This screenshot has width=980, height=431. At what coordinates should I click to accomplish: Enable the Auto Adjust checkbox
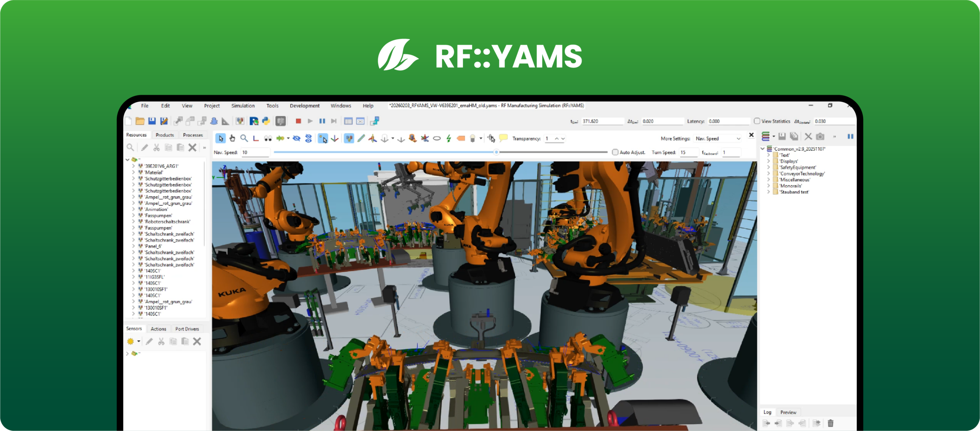615,152
